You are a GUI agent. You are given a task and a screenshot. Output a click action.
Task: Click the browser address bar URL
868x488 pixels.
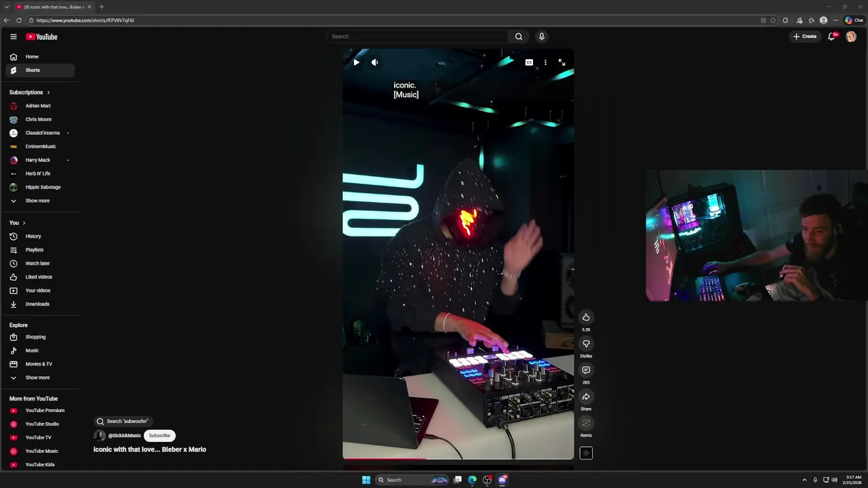[x=85, y=20]
